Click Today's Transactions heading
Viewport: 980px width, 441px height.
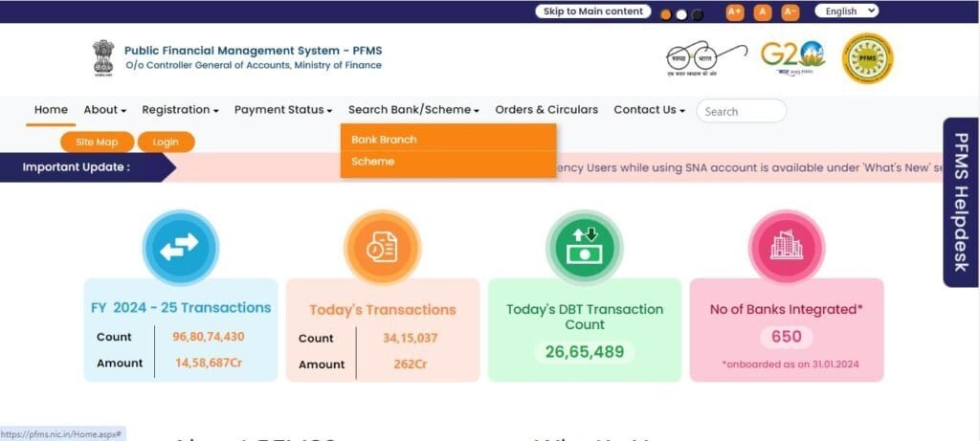point(383,310)
